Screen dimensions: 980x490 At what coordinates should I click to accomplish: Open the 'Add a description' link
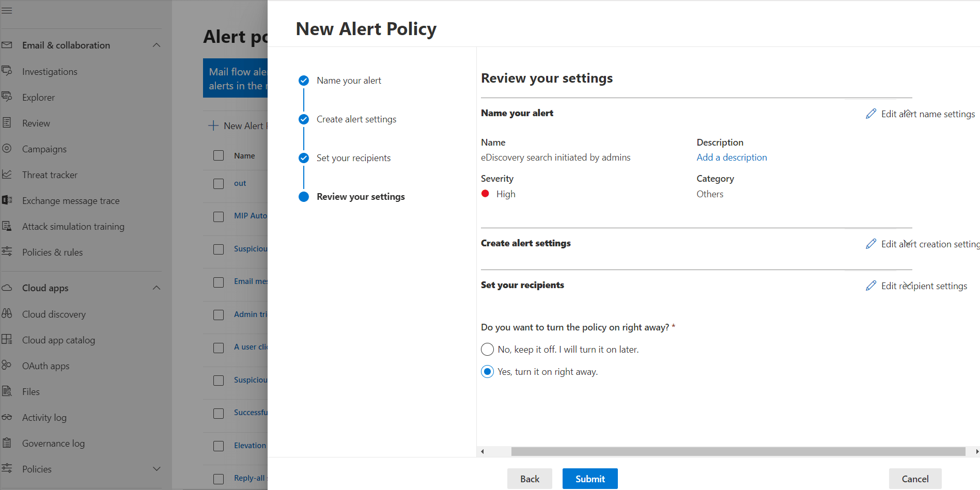(732, 157)
